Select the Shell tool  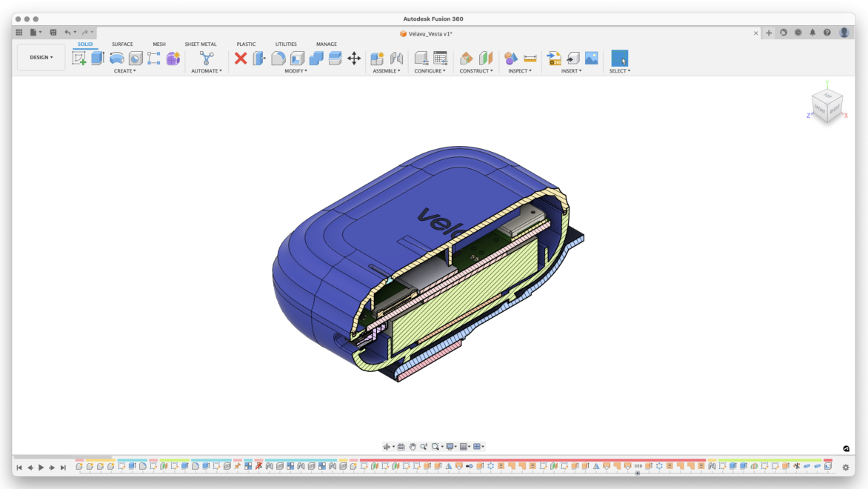[296, 58]
